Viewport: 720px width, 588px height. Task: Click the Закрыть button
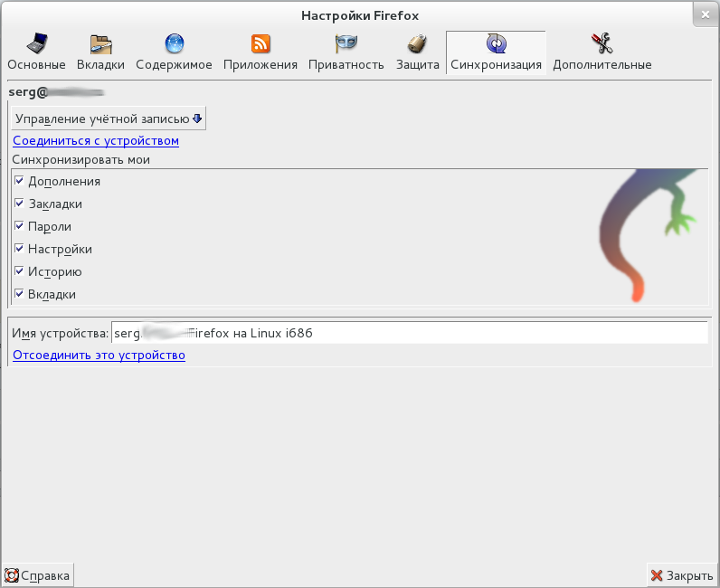click(x=682, y=575)
